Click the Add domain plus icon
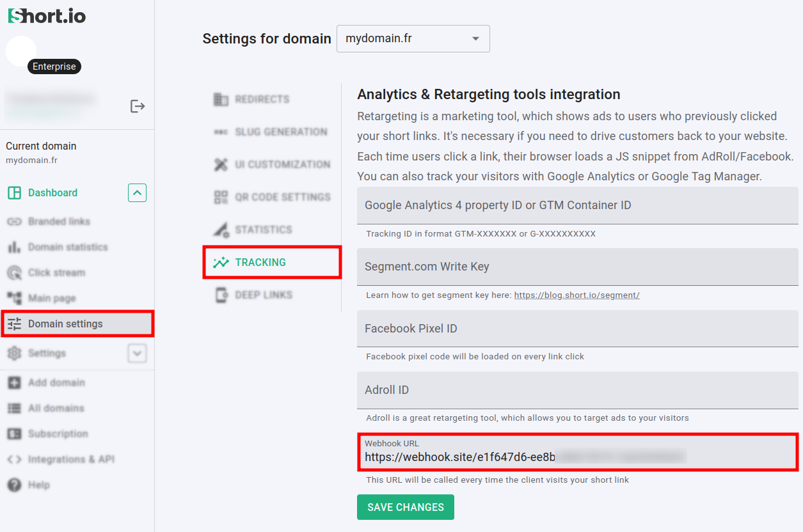Screen dimensions: 803x532 [14, 383]
